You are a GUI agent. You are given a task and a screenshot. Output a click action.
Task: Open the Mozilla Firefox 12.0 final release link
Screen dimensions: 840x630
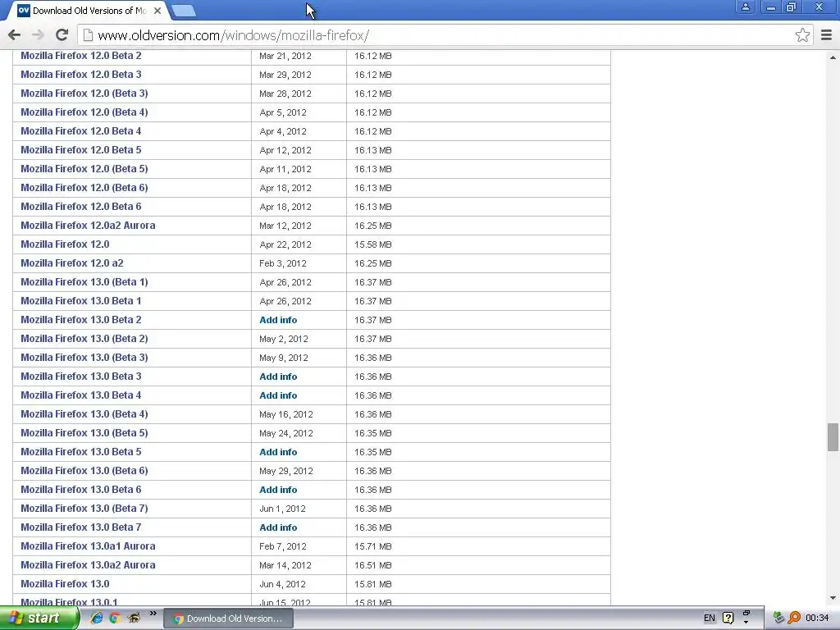click(65, 244)
